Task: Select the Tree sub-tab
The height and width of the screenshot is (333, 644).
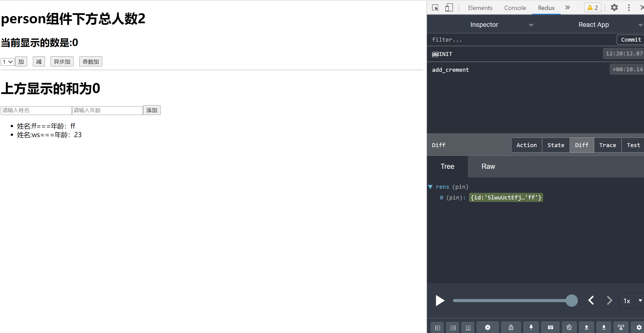Action: coord(447,167)
